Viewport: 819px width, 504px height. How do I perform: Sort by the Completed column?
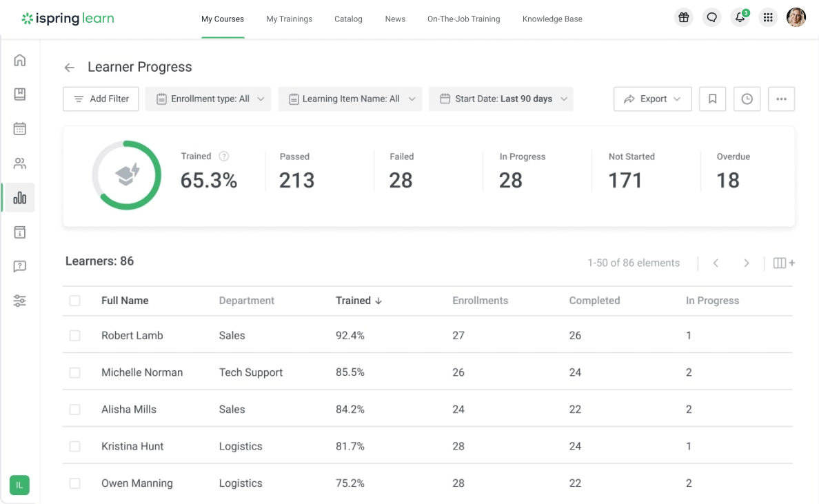[594, 301]
